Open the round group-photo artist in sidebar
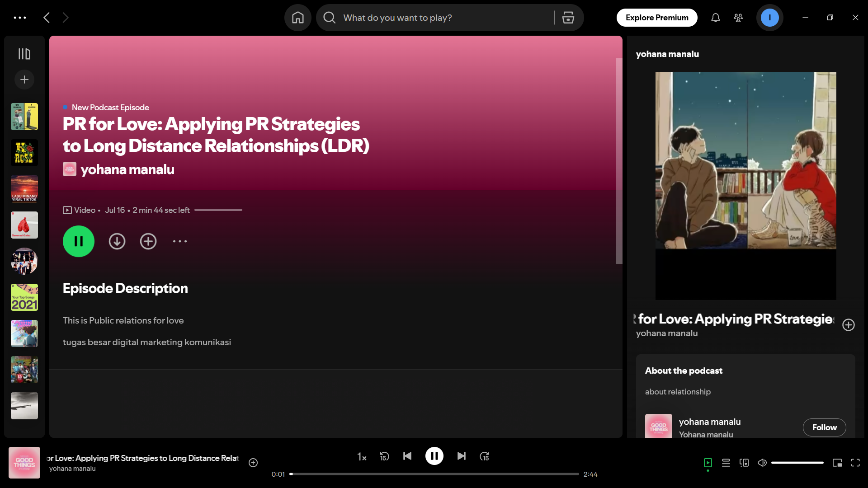 [24, 261]
